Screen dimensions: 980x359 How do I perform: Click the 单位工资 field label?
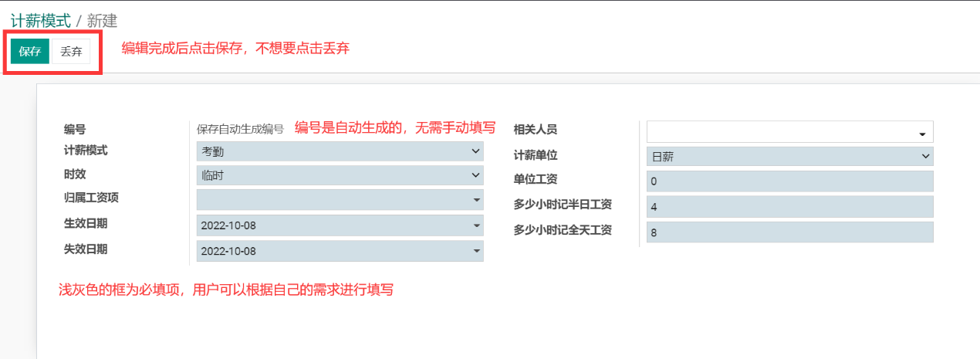click(535, 180)
